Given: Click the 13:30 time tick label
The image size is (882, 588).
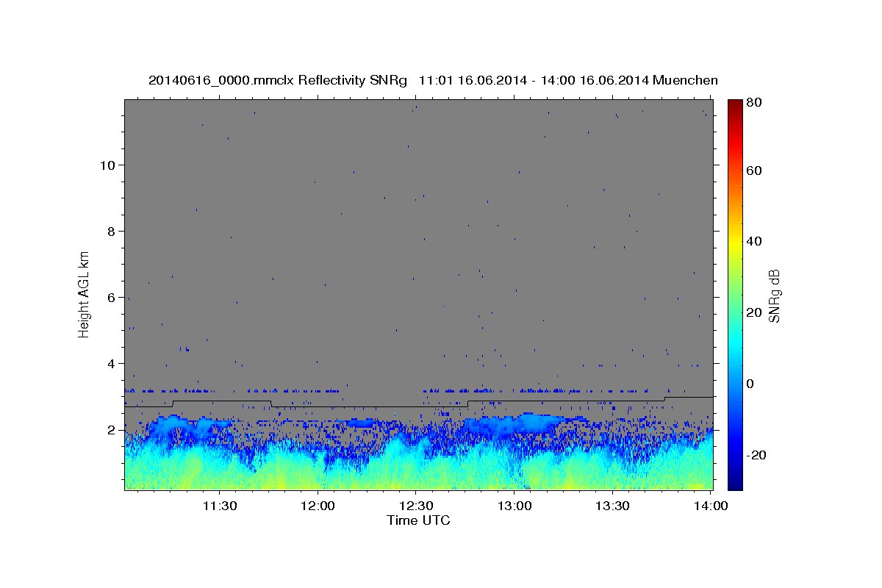Looking at the screenshot, I should tap(612, 506).
